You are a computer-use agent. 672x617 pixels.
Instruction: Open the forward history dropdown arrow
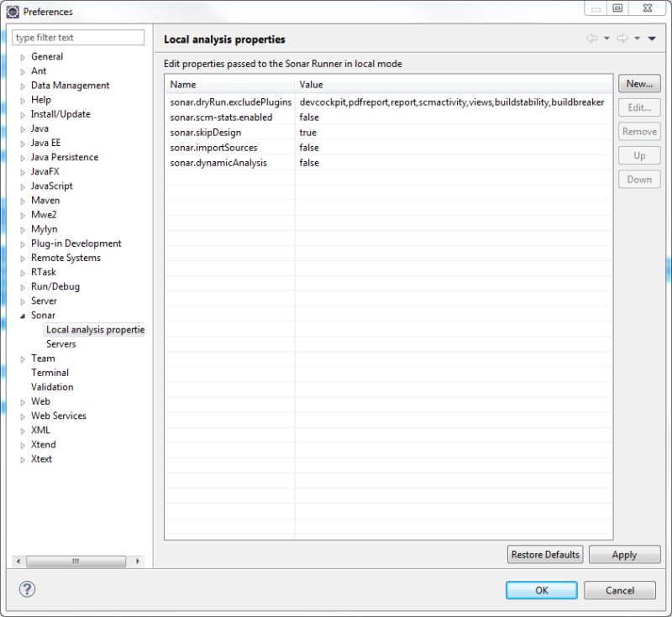[x=637, y=39]
